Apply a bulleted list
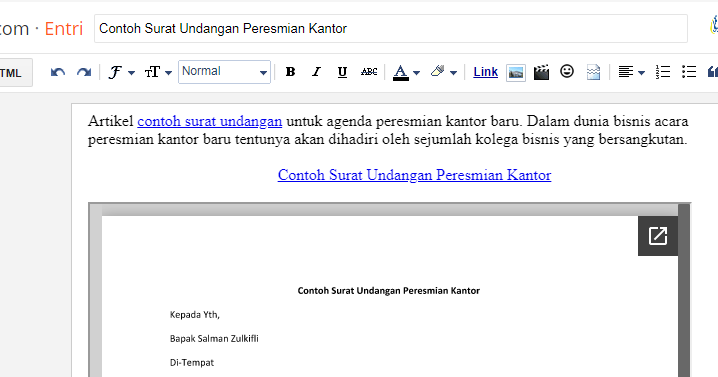 (689, 72)
